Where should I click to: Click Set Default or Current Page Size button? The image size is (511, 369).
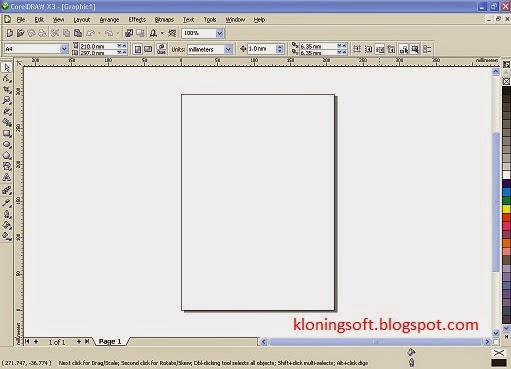tap(161, 49)
